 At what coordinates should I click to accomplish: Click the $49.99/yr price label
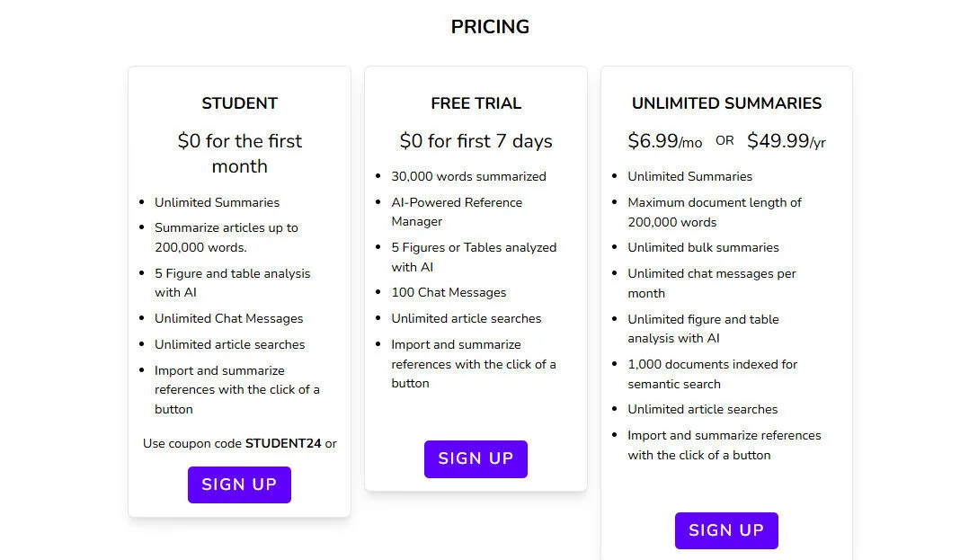(x=786, y=140)
